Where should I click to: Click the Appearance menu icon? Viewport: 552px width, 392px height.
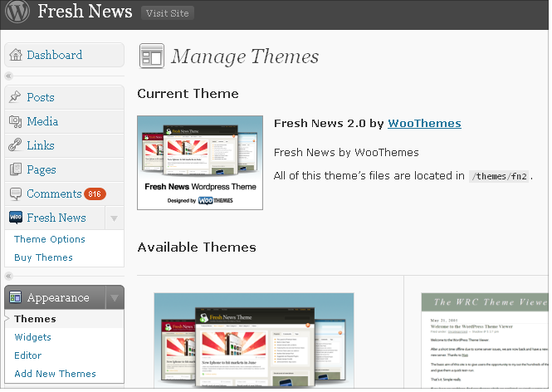pos(16,297)
